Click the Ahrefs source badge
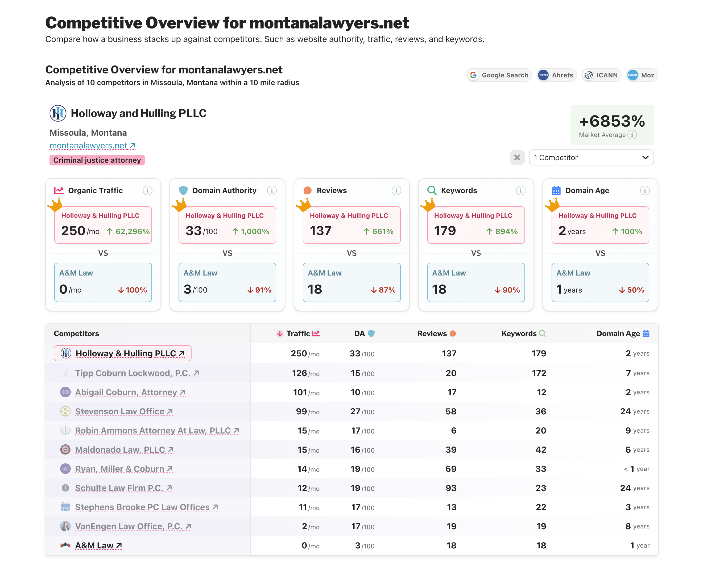This screenshot has height=575, width=728. [556, 75]
